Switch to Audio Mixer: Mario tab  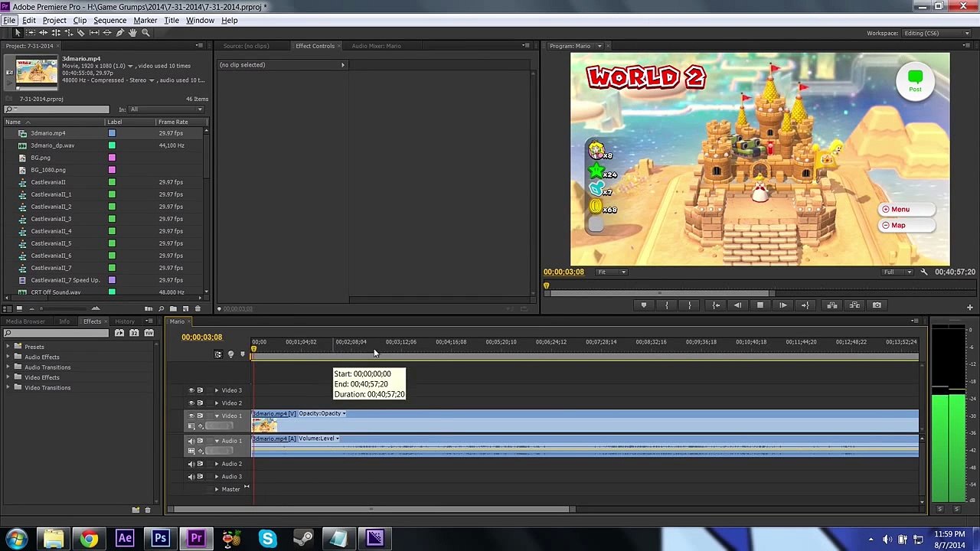[376, 46]
